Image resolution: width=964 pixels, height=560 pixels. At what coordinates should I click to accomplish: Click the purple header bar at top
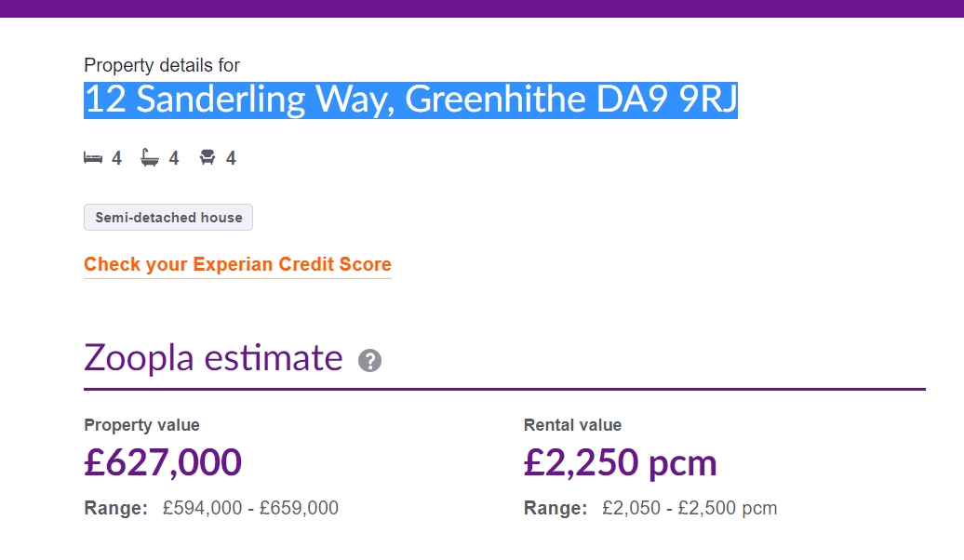(482, 8)
